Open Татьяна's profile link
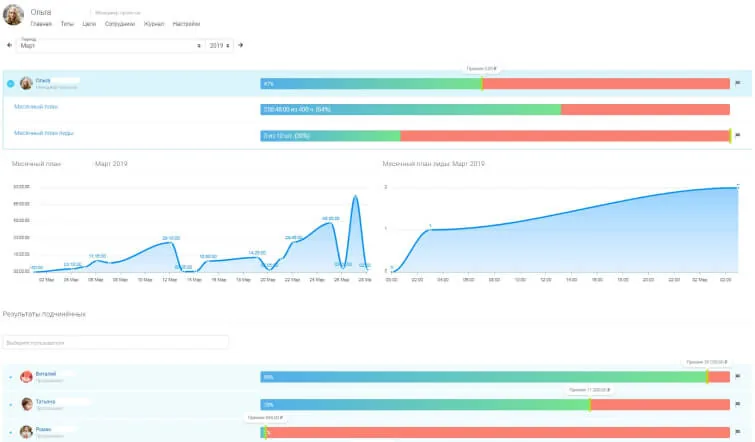 pyautogui.click(x=45, y=402)
